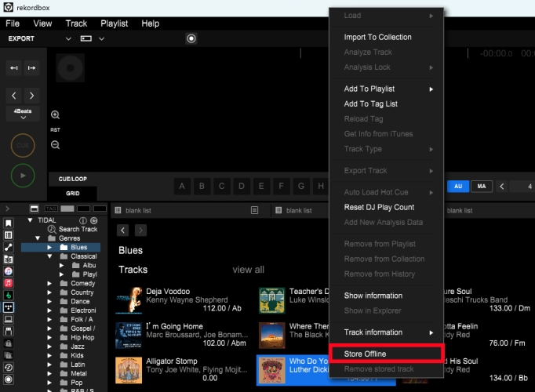The width and height of the screenshot is (535, 392).
Task: Click the back arrow above the Blues heading
Action: (x=123, y=230)
